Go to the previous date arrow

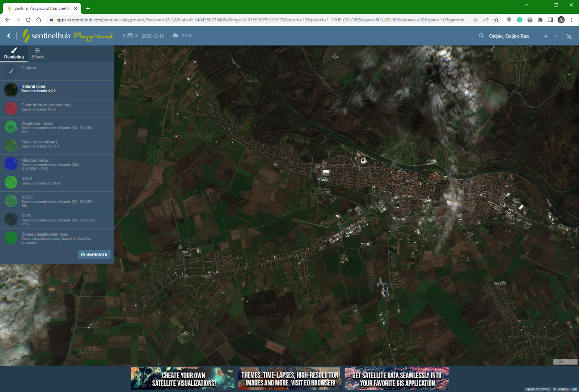124,35
